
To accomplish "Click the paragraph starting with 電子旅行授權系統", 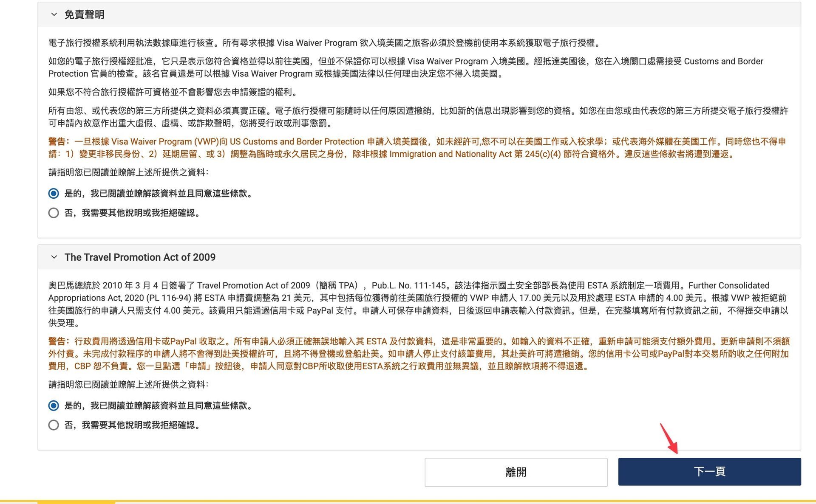I will point(325,43).
